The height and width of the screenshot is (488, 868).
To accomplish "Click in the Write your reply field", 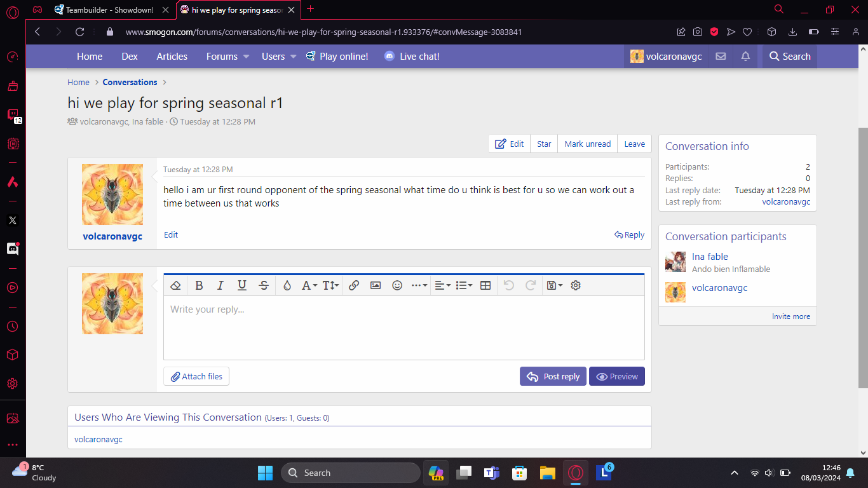I will 403,327.
